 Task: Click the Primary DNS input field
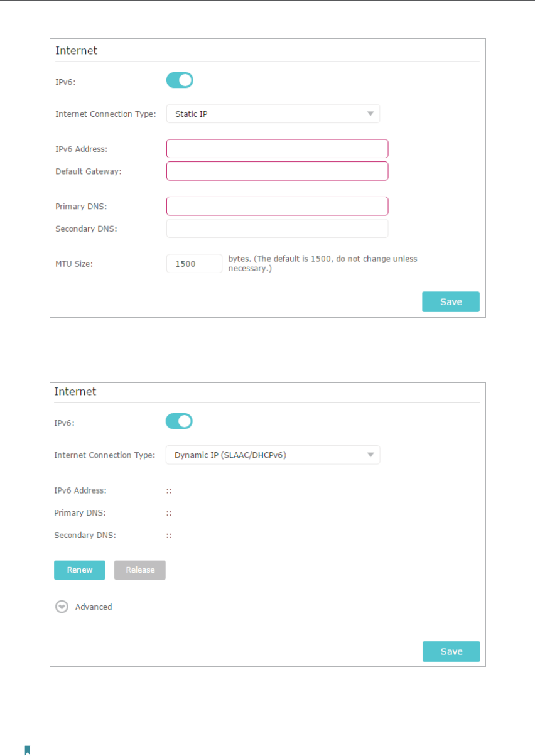[x=278, y=206]
